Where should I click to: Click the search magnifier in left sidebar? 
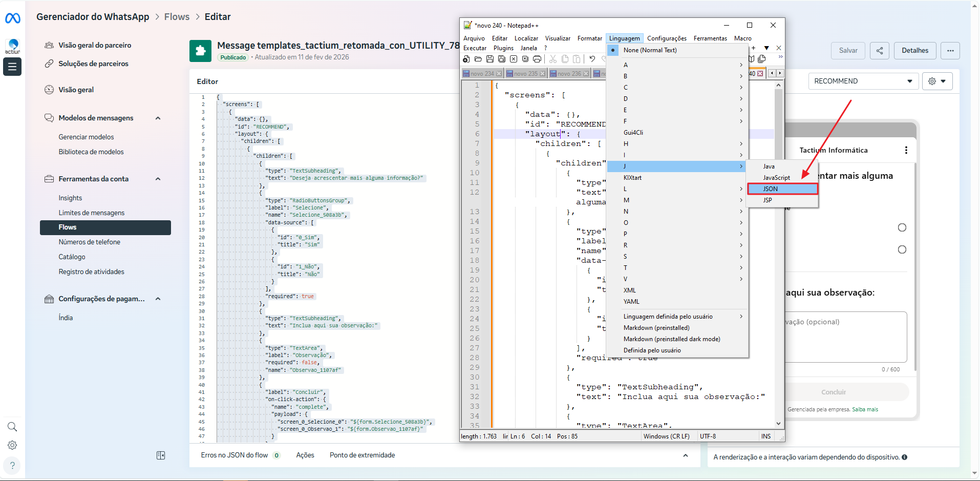coord(12,427)
